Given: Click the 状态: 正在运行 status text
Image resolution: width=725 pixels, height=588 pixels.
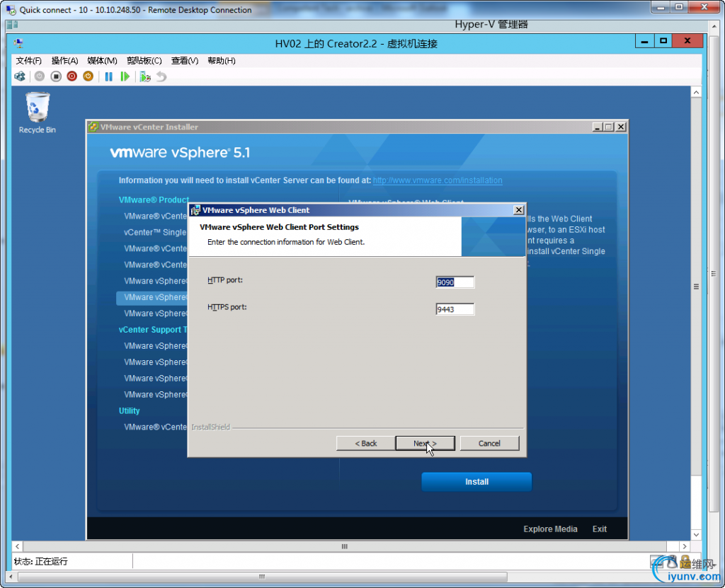Looking at the screenshot, I should tap(40, 561).
